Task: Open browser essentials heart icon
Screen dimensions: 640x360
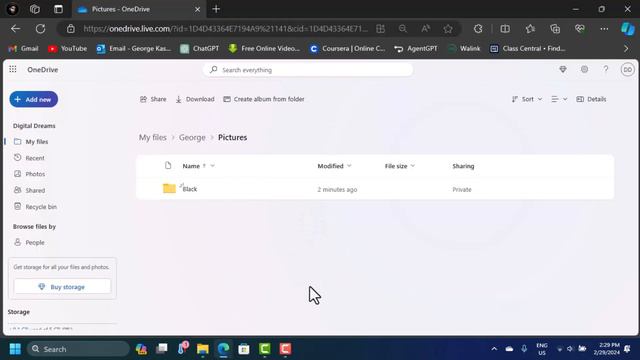Action: point(580,29)
